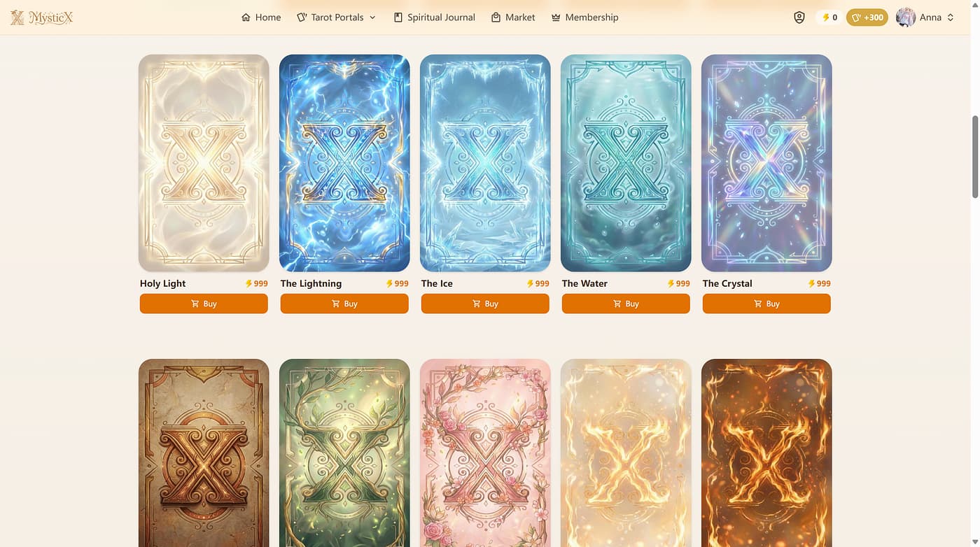980x547 pixels.
Task: Click the flaming orange card thumbnail
Action: 766,453
